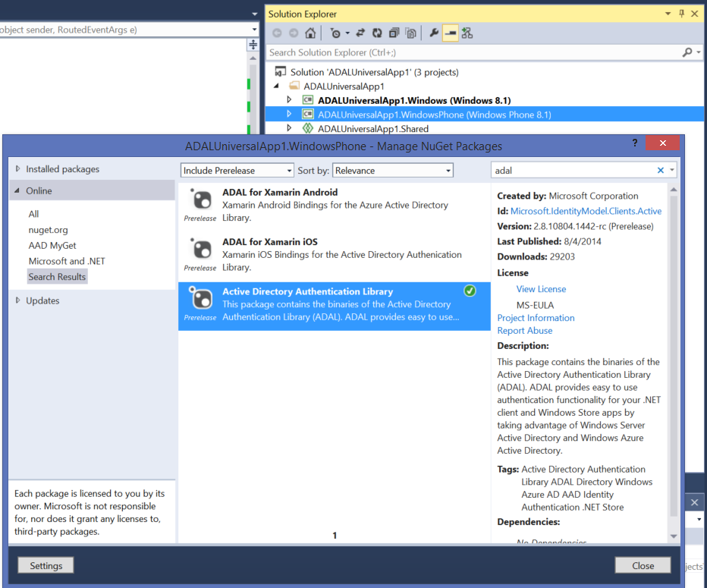Click the Pending Changes Filter clock icon
This screenshot has height=588, width=707.
[x=335, y=33]
